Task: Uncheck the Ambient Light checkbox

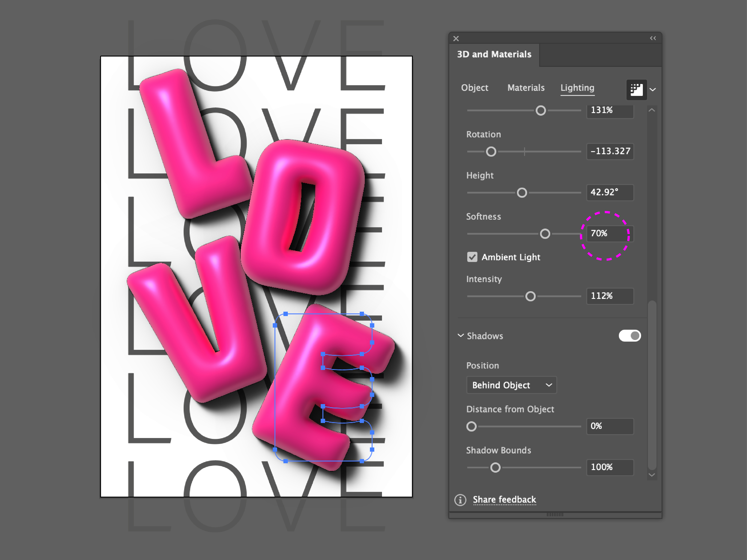Action: (x=472, y=257)
